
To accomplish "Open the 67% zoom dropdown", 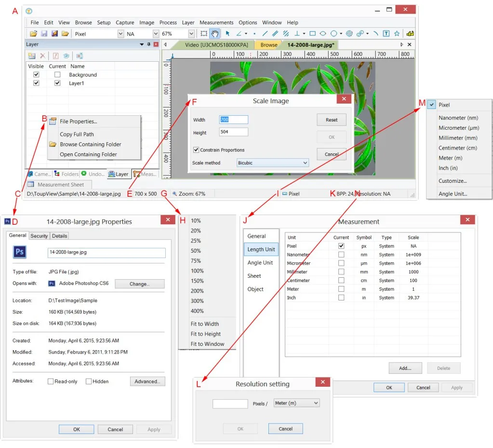I will [x=191, y=34].
